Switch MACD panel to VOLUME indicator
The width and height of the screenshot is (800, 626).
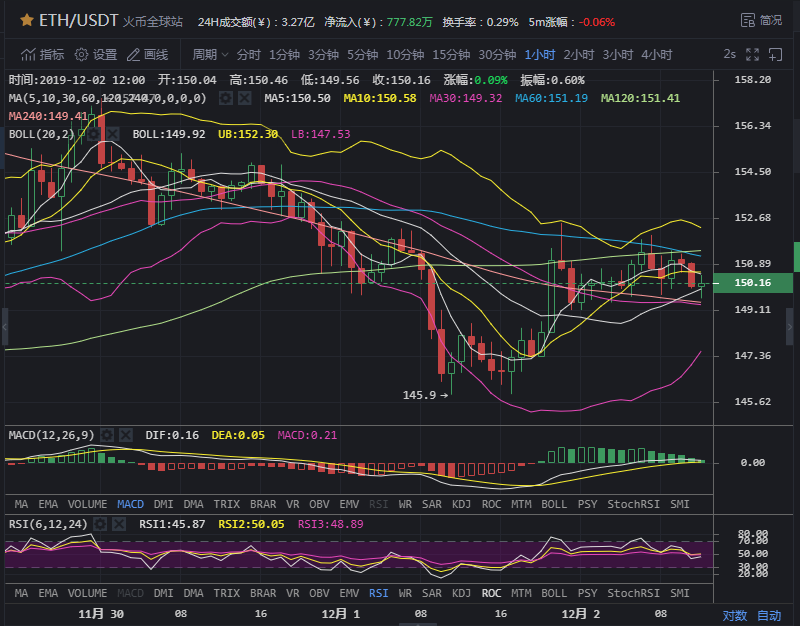[87, 504]
